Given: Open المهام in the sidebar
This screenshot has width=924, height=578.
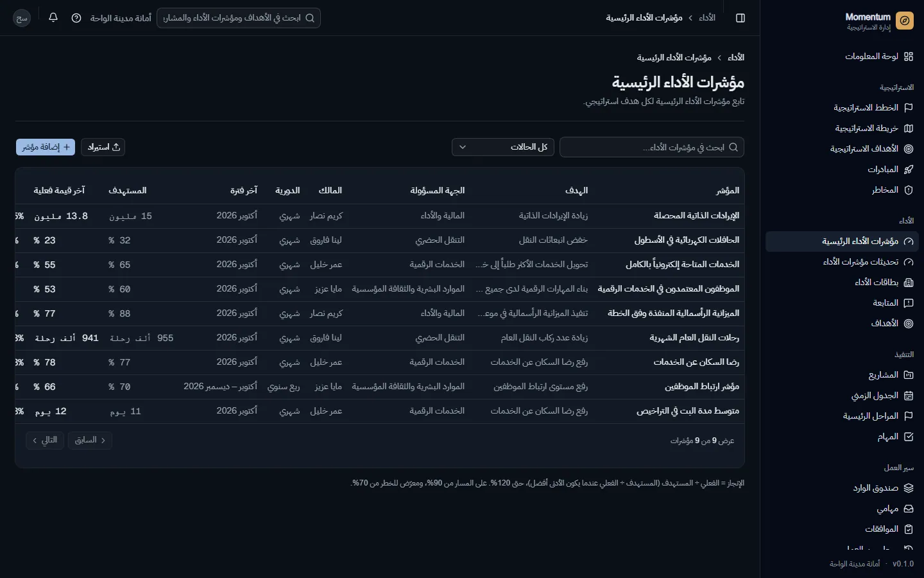Looking at the screenshot, I should tap(842, 437).
